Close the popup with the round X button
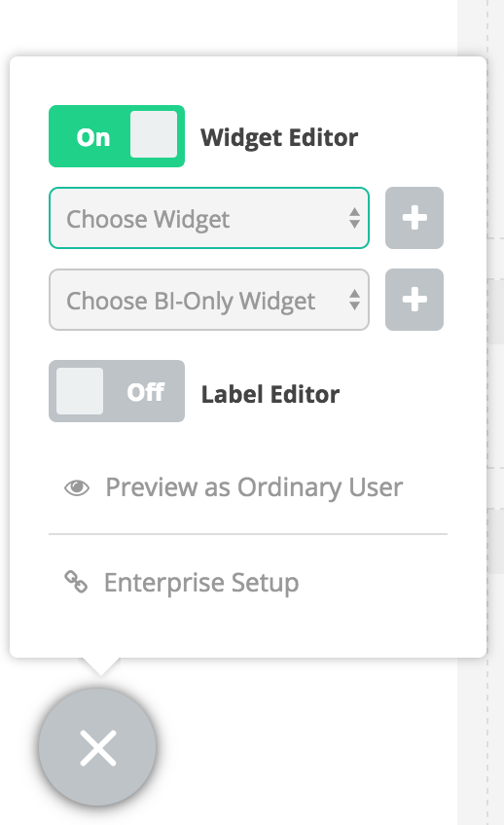 click(97, 747)
